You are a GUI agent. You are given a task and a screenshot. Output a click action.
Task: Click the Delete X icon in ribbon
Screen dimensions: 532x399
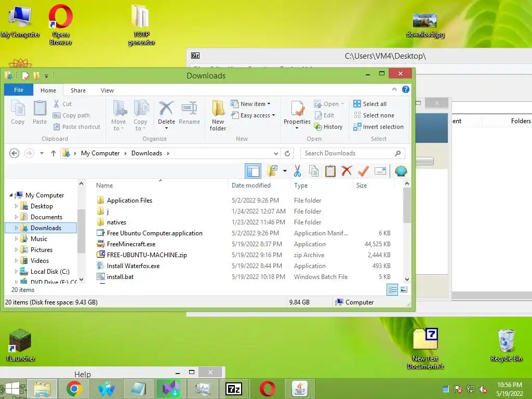[166, 108]
